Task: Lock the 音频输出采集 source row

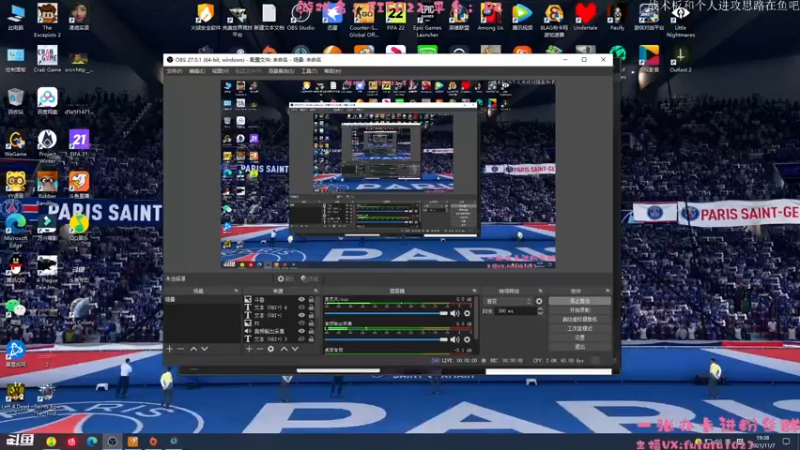Action: pos(311,331)
